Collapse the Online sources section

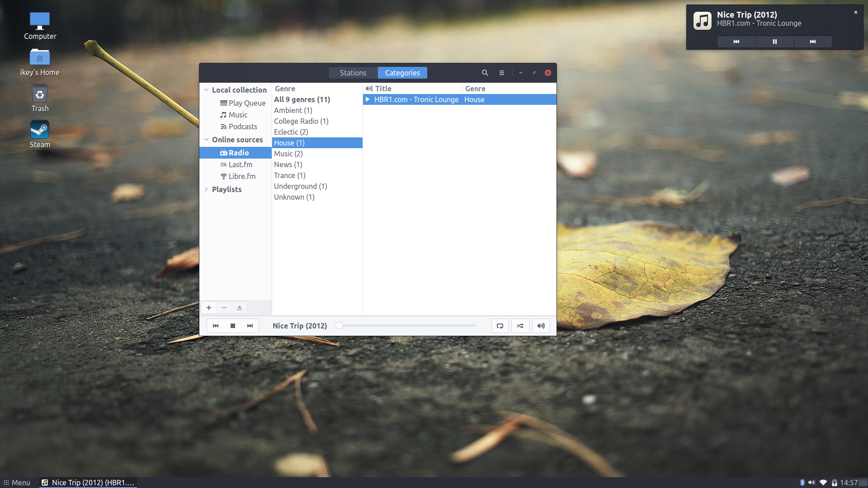point(206,140)
